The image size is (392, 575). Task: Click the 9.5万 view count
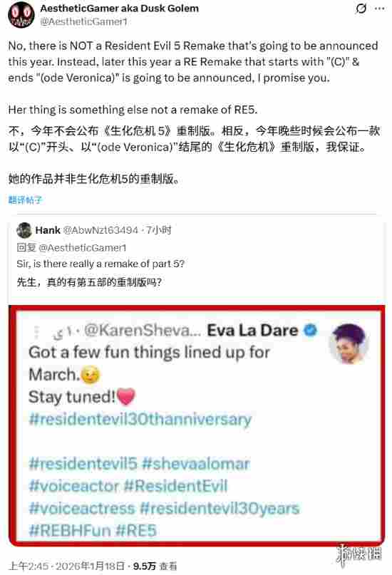tap(145, 566)
